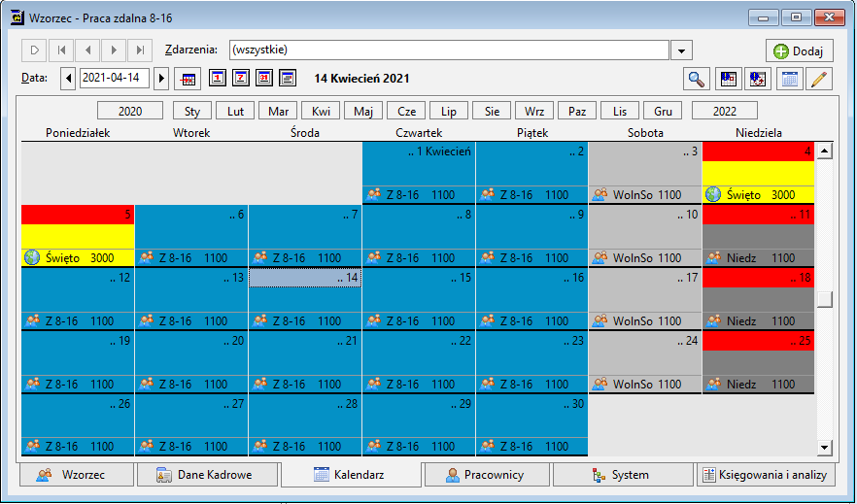This screenshot has height=504, width=857.
Task: Select the 31-day month view icon
Action: coord(264,78)
